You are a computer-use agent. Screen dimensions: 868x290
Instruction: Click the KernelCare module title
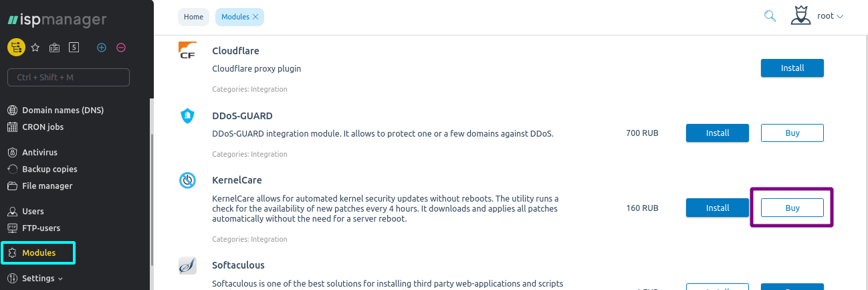237,180
